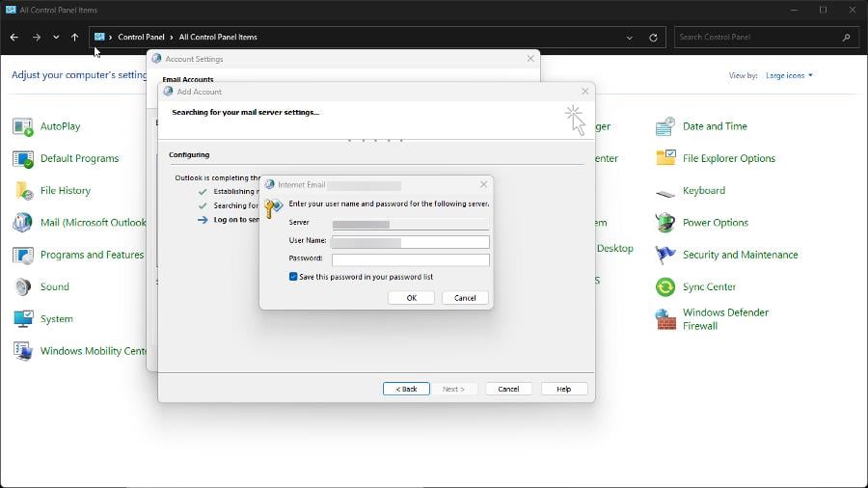Open the Mail (Microsoft Outlook) icon
Viewport: 868px width, 488px height.
click(23, 223)
